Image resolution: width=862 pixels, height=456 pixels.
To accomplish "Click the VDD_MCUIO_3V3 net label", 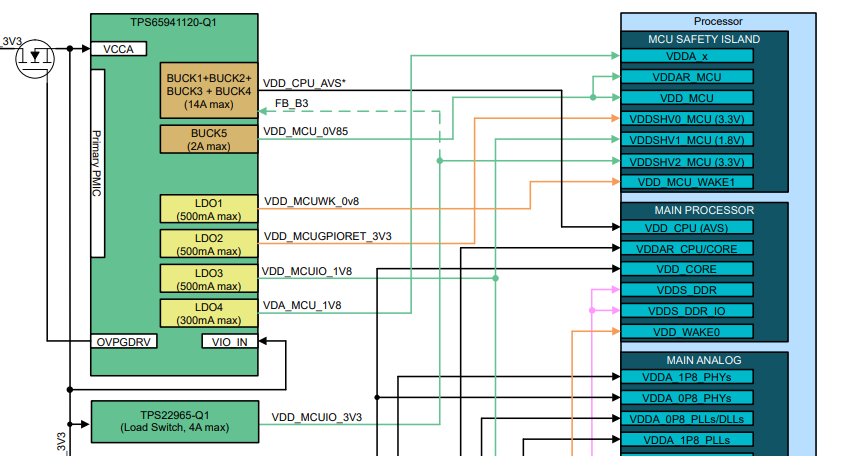I will pyautogui.click(x=317, y=417).
